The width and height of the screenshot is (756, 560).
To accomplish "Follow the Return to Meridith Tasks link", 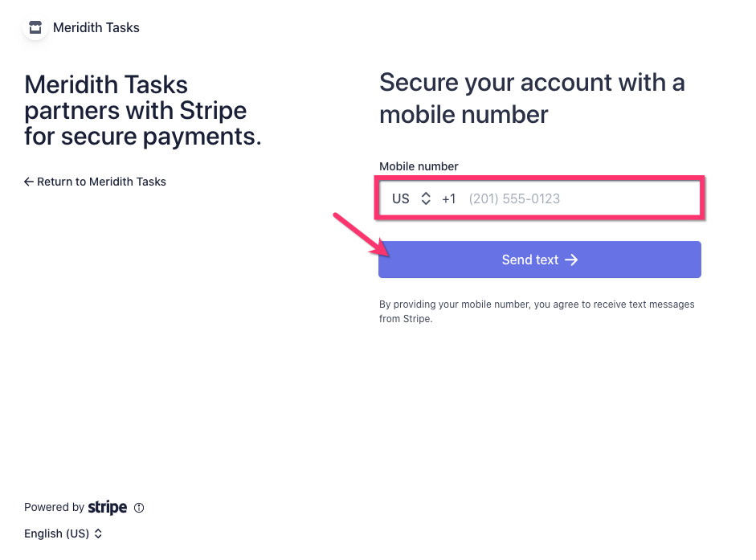I will point(101,182).
